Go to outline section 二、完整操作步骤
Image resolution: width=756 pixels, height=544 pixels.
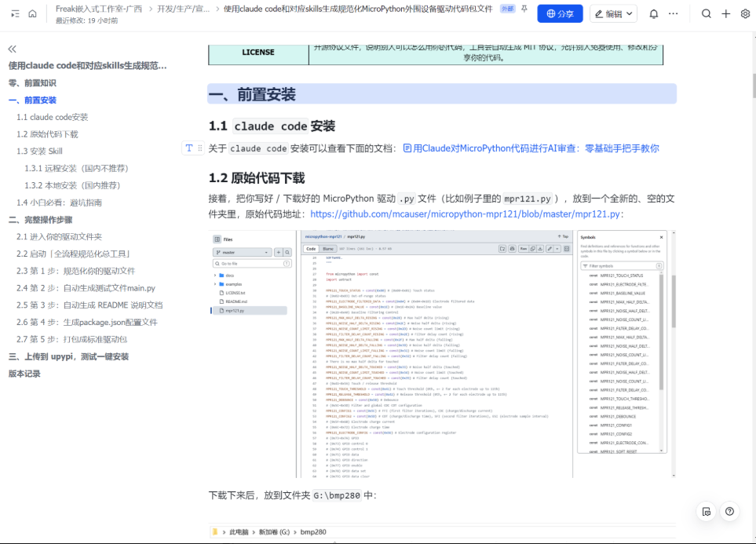click(x=40, y=220)
